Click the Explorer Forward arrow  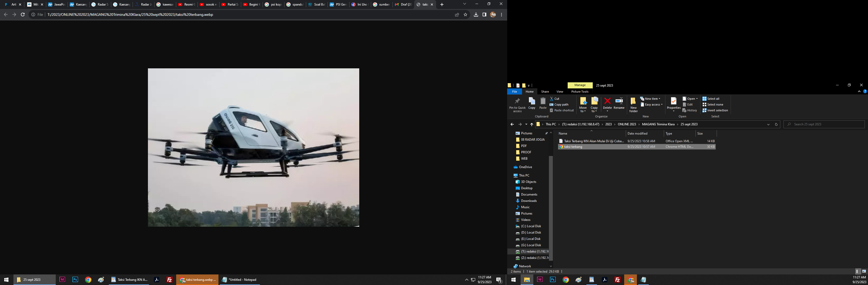tap(520, 124)
